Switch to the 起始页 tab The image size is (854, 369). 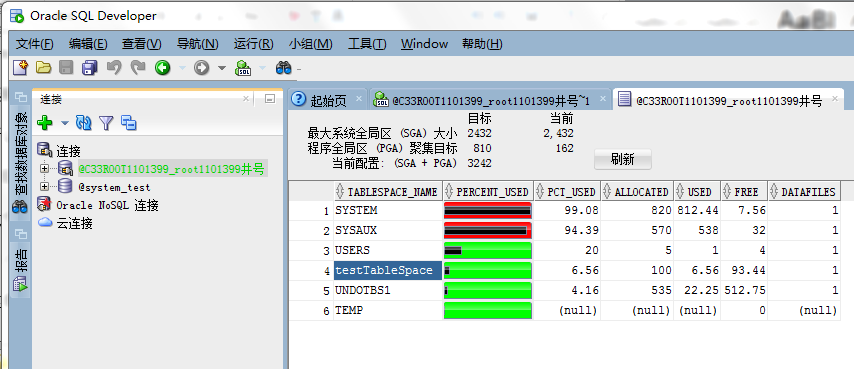[328, 100]
